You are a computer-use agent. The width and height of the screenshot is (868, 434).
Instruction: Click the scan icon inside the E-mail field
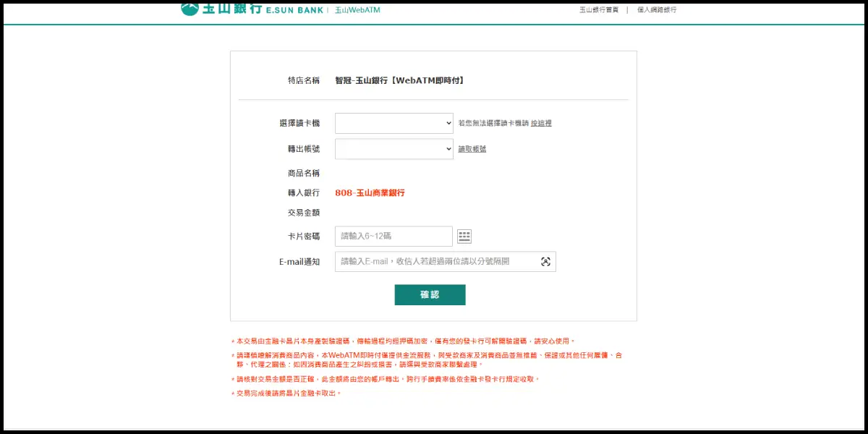pos(546,262)
